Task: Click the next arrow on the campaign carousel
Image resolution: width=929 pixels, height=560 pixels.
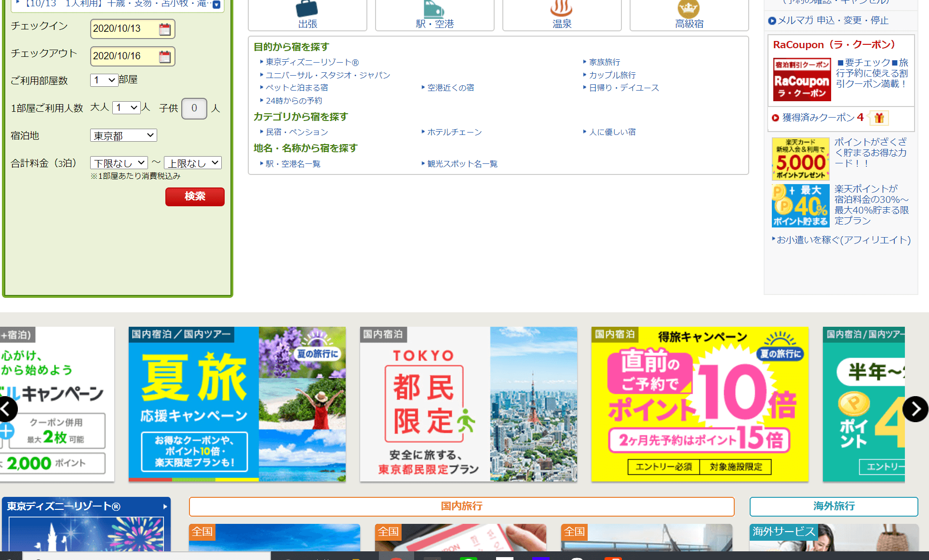Action: pos(915,409)
